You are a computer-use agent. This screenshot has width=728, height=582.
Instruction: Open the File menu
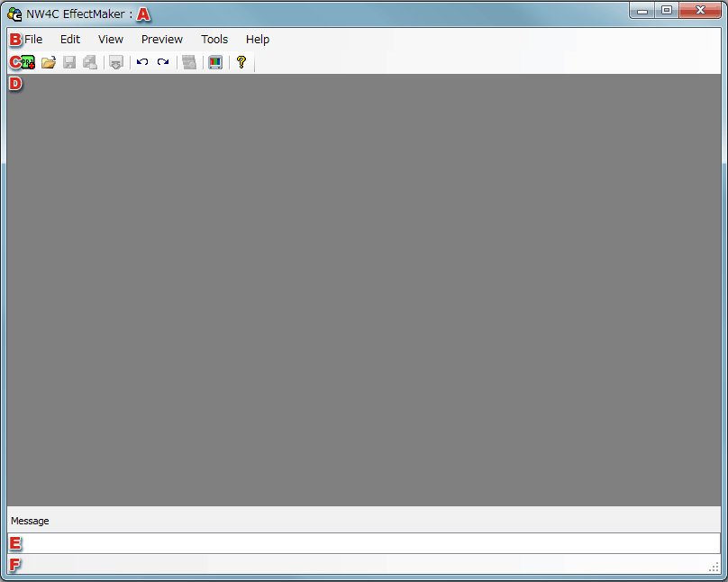click(33, 40)
